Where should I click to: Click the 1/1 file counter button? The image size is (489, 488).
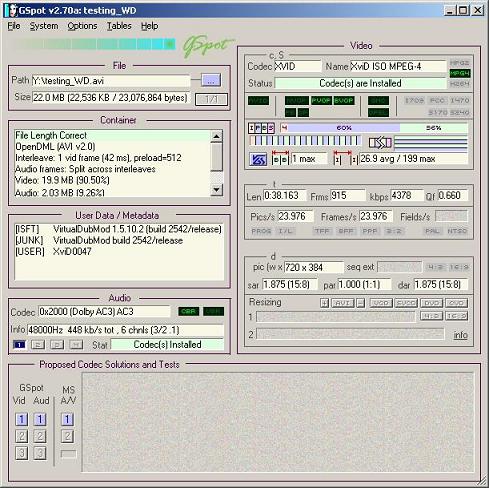[211, 99]
